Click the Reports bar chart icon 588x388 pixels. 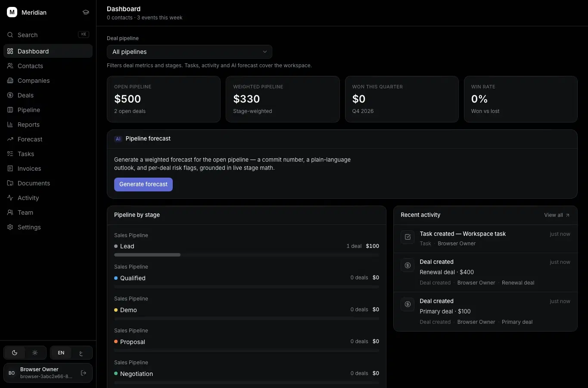(x=10, y=125)
